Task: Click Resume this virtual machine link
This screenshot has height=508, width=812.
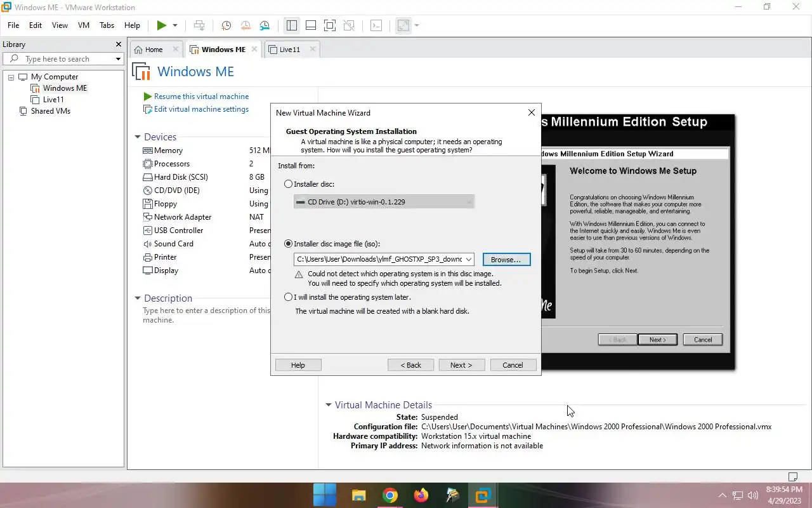Action: point(201,97)
